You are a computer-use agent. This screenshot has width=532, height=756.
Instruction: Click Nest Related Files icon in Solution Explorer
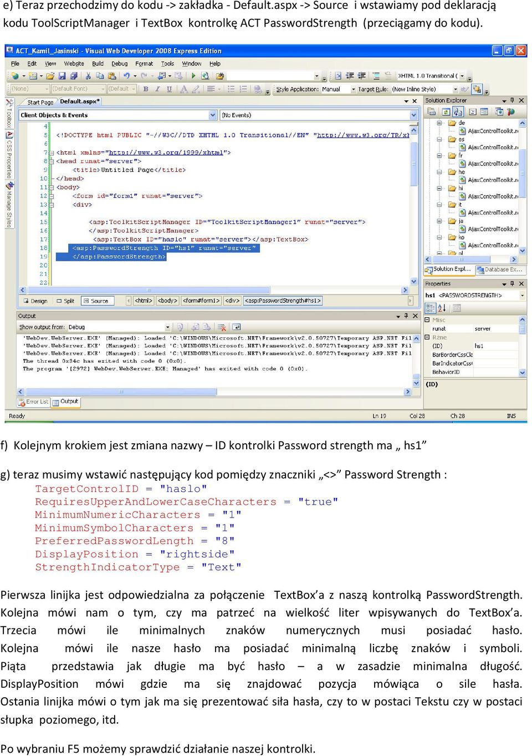(x=458, y=111)
